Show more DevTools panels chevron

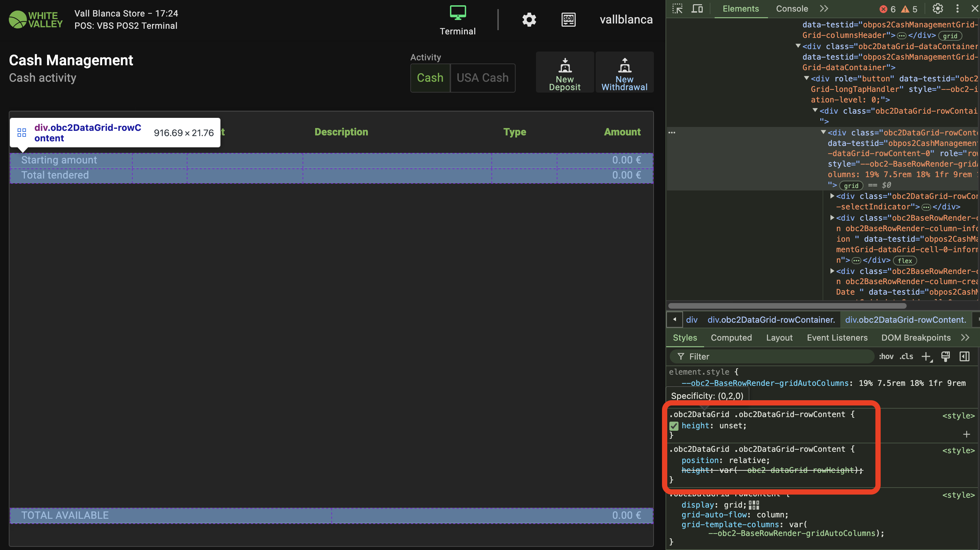coord(824,9)
